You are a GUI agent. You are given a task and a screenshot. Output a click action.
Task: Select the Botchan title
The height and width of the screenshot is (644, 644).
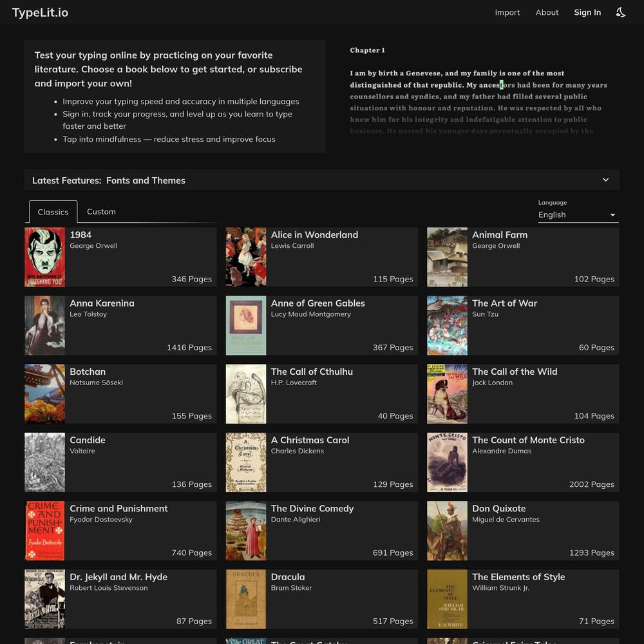pyautogui.click(x=88, y=372)
